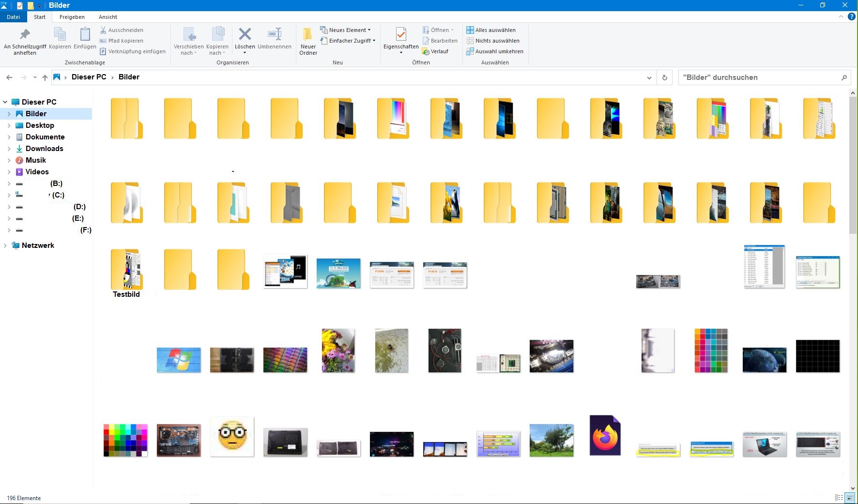
Task: Collapse the ribbon with the chevron
Action: [841, 16]
